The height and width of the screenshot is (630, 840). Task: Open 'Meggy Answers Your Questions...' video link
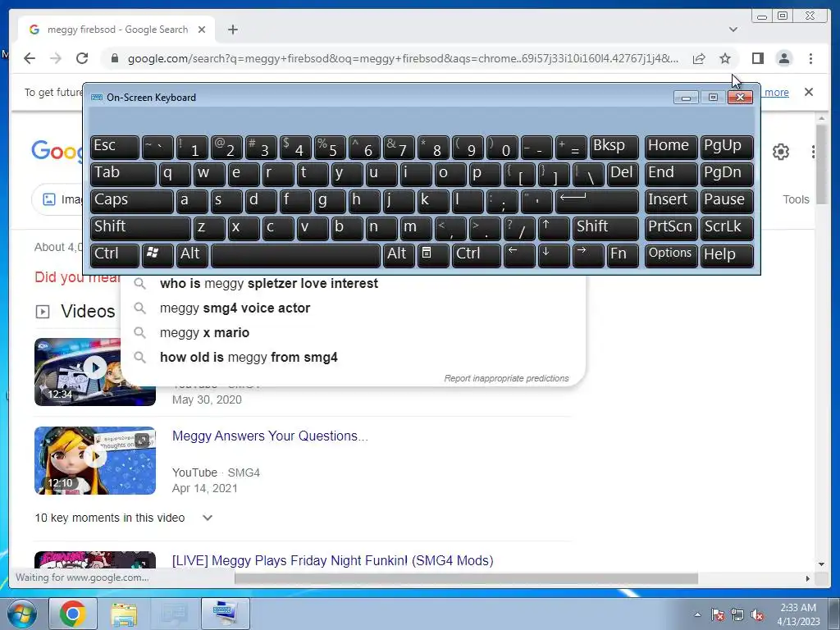tap(270, 436)
